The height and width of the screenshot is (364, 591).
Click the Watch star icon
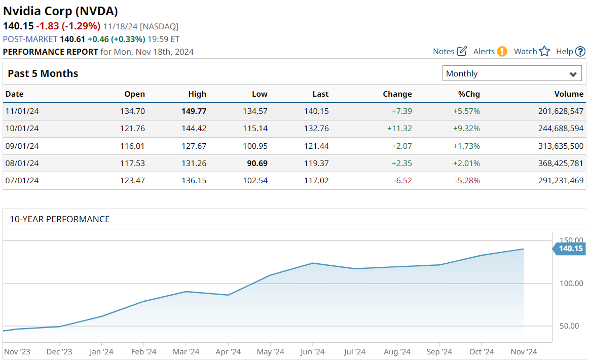pos(544,51)
